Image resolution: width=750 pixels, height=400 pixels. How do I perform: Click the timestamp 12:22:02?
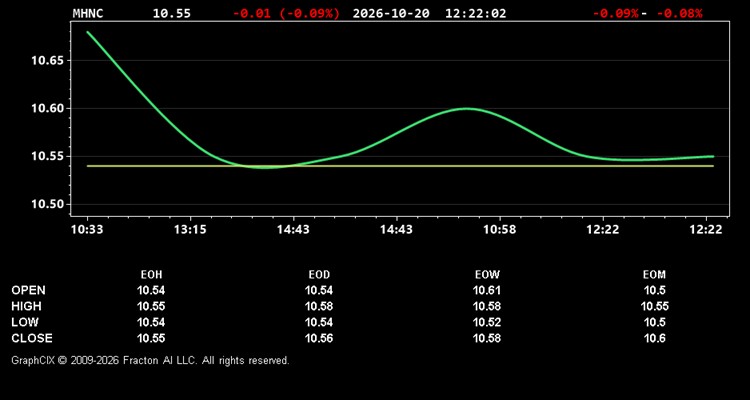475,13
